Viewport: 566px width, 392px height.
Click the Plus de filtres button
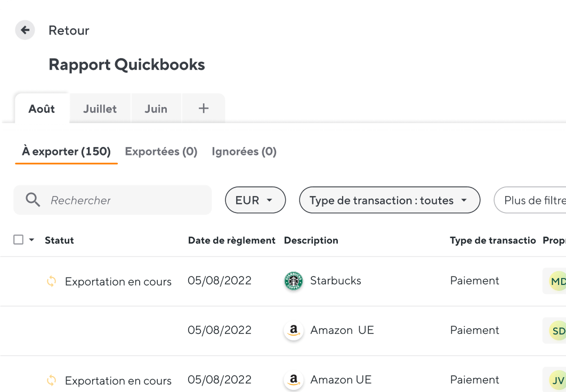[x=530, y=200]
